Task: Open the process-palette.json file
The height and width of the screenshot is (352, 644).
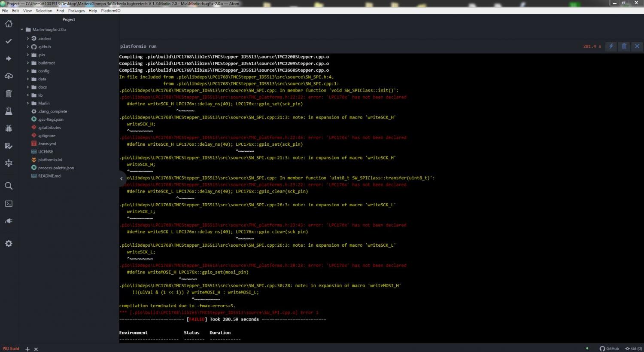Action: [56, 168]
